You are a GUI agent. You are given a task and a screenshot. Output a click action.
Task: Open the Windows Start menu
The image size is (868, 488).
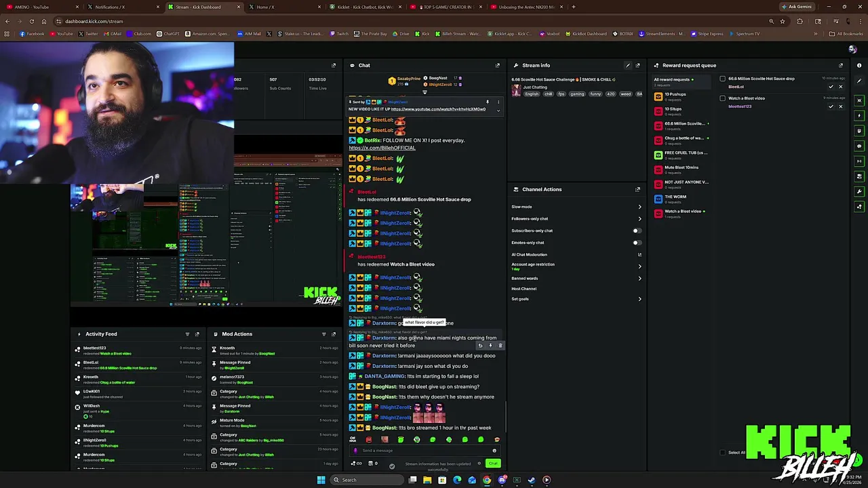[x=321, y=480]
